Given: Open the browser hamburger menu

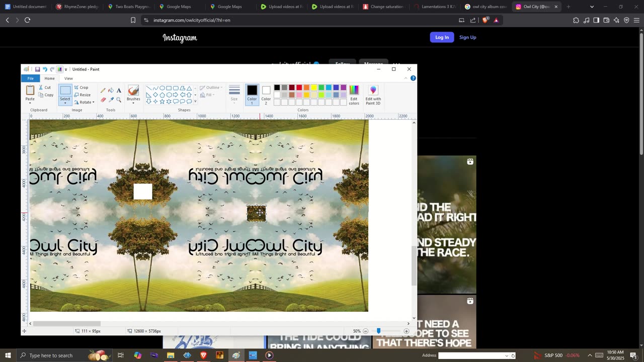Looking at the screenshot, I should coord(636,20).
